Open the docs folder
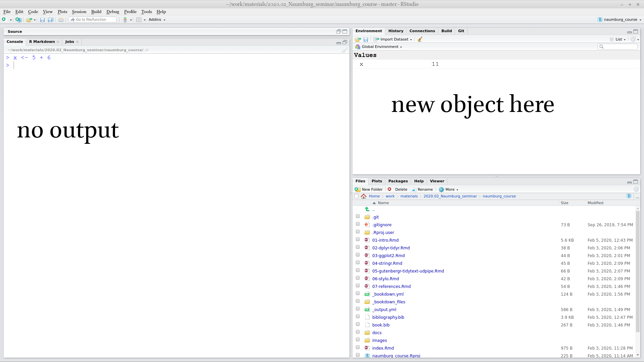Screen dimensions: 644x362 (377, 333)
